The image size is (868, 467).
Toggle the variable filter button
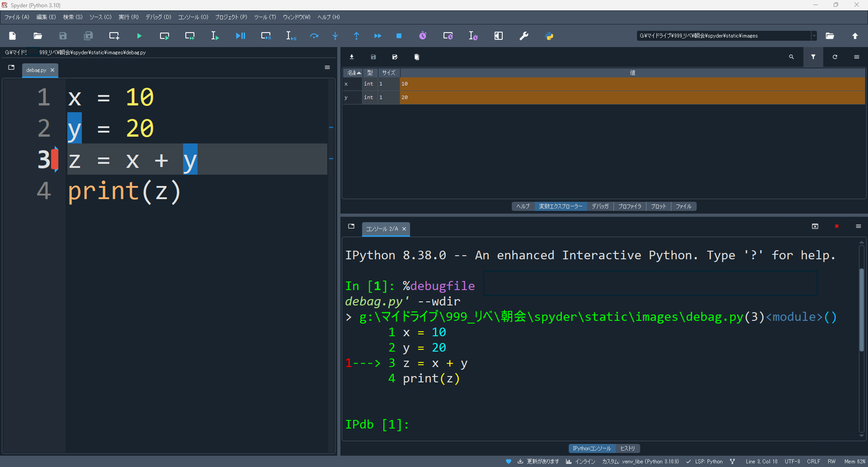pyautogui.click(x=813, y=57)
